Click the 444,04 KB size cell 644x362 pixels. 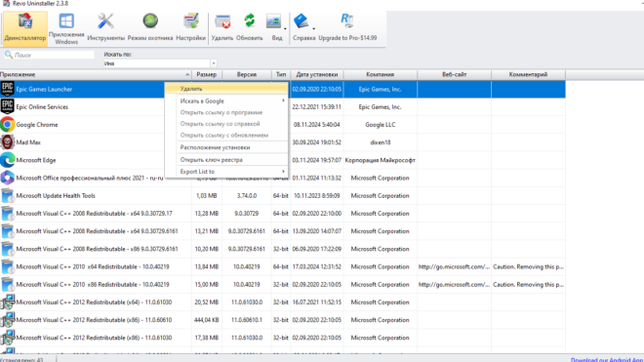tap(207, 320)
